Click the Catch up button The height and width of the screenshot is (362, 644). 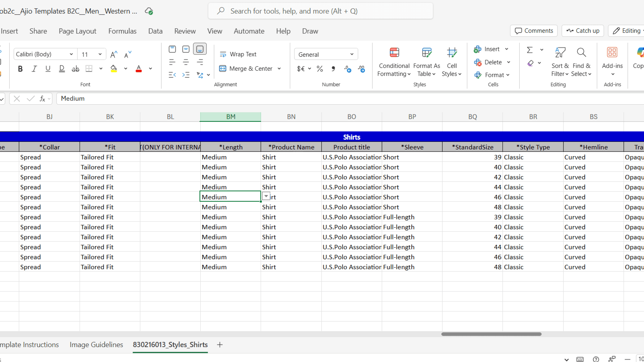582,31
